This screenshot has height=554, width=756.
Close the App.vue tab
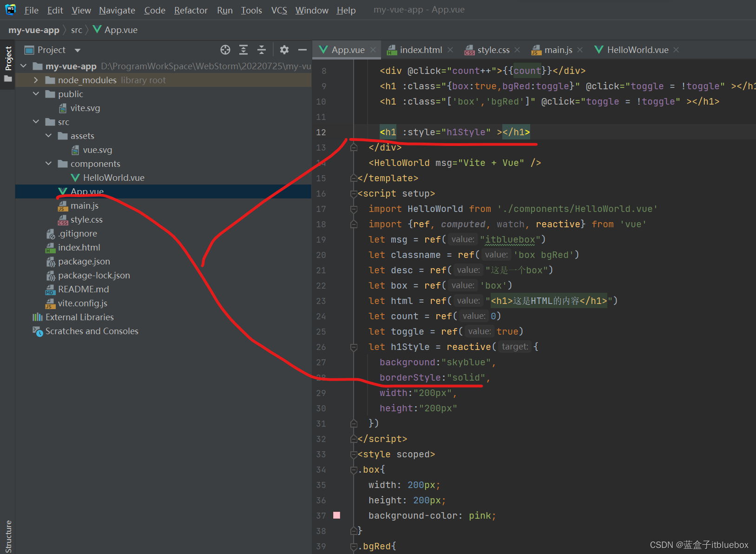click(373, 50)
